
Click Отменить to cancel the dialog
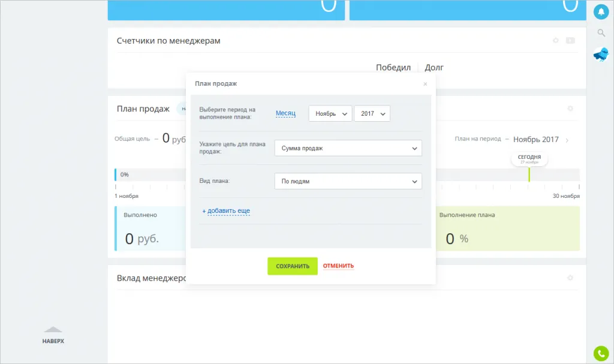point(338,266)
